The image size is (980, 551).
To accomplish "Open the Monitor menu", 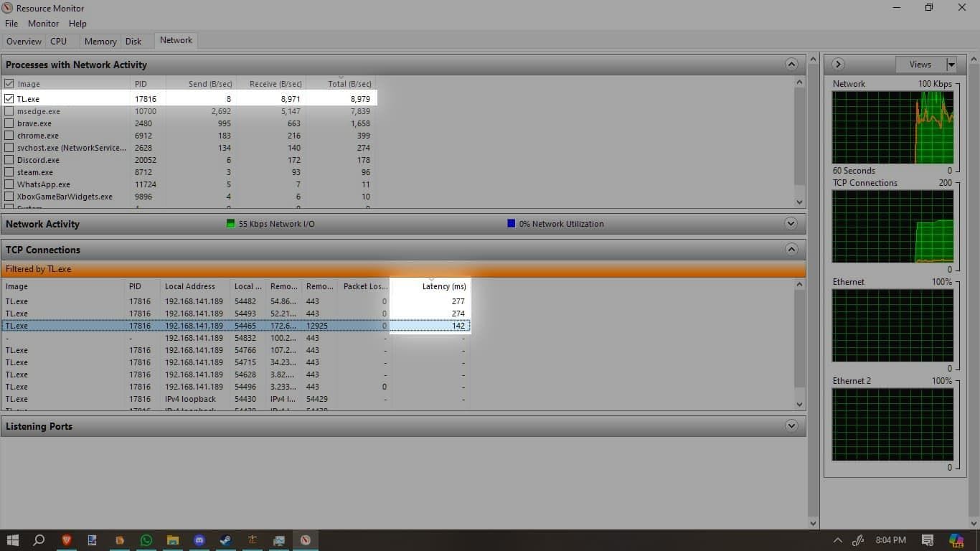I will point(43,24).
